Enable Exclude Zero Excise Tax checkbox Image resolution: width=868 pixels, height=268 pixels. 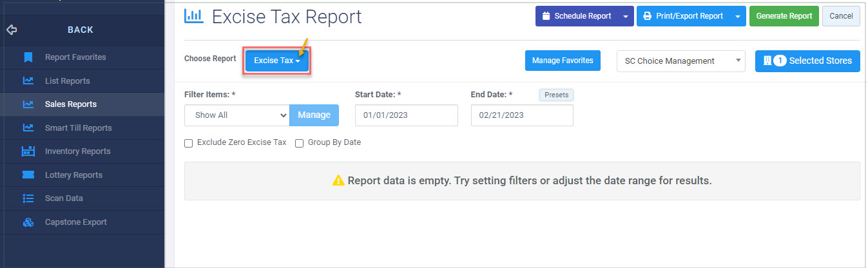tap(189, 143)
